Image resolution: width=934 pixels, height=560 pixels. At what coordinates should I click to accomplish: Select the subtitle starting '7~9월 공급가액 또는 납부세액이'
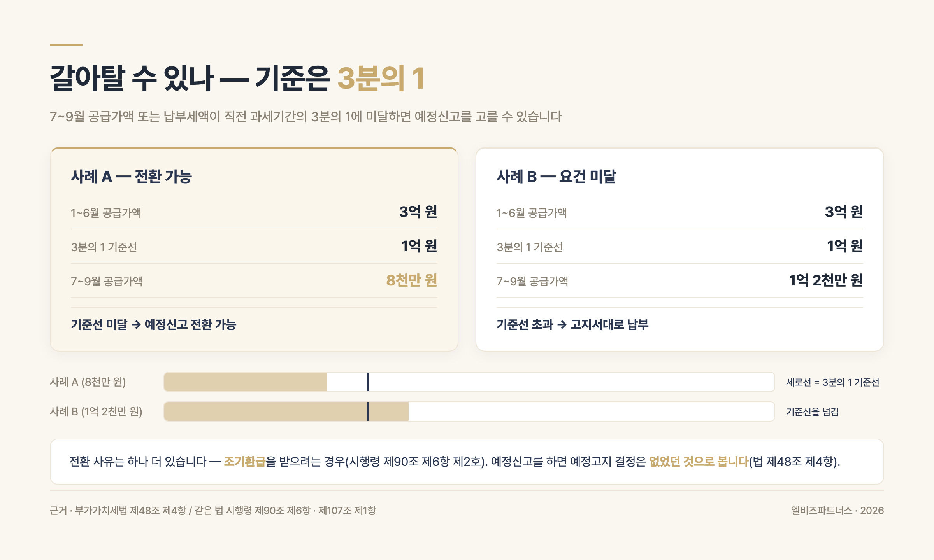point(306,116)
